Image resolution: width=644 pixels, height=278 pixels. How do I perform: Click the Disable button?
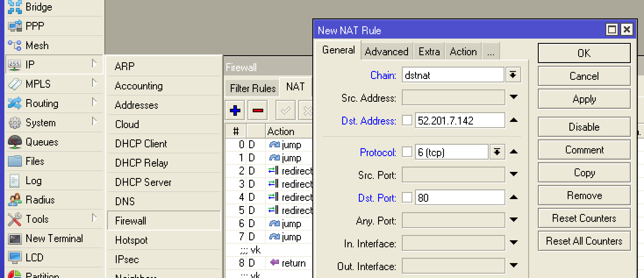(x=584, y=127)
